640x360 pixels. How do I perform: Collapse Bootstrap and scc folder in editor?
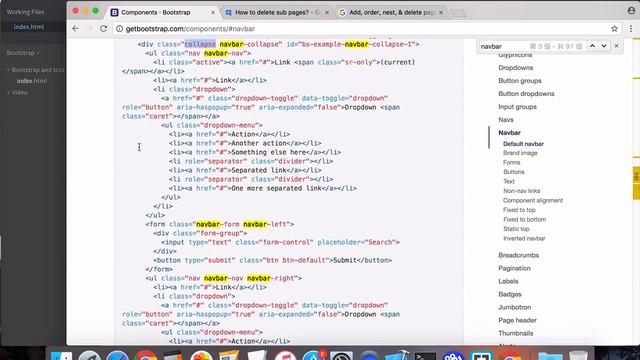pyautogui.click(x=35, y=70)
